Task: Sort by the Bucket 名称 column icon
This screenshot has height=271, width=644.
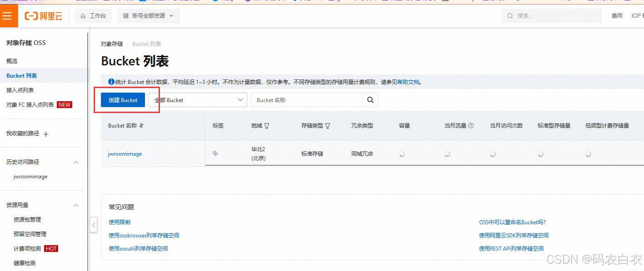Action: [141, 125]
